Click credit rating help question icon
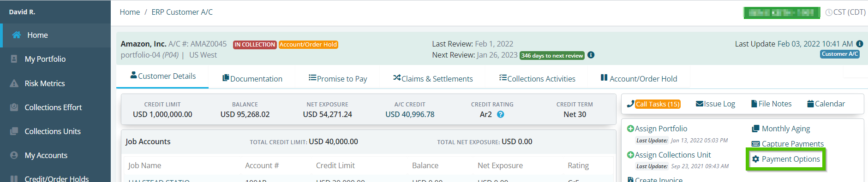The image size is (868, 182). coord(501,114)
